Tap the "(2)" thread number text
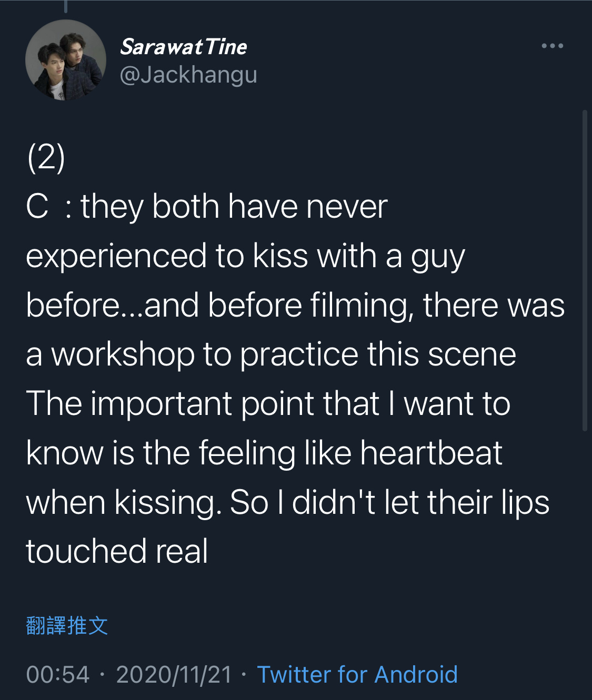The height and width of the screenshot is (700, 592). (46, 157)
